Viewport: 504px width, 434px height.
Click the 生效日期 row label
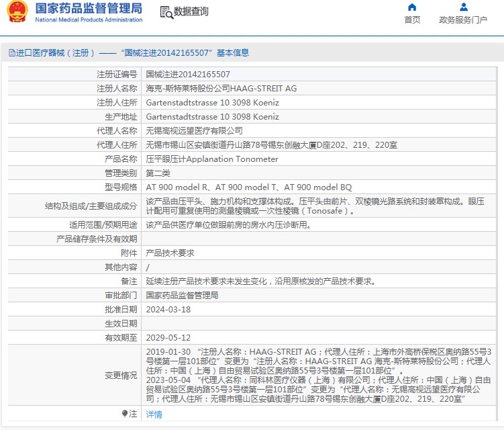point(121,324)
